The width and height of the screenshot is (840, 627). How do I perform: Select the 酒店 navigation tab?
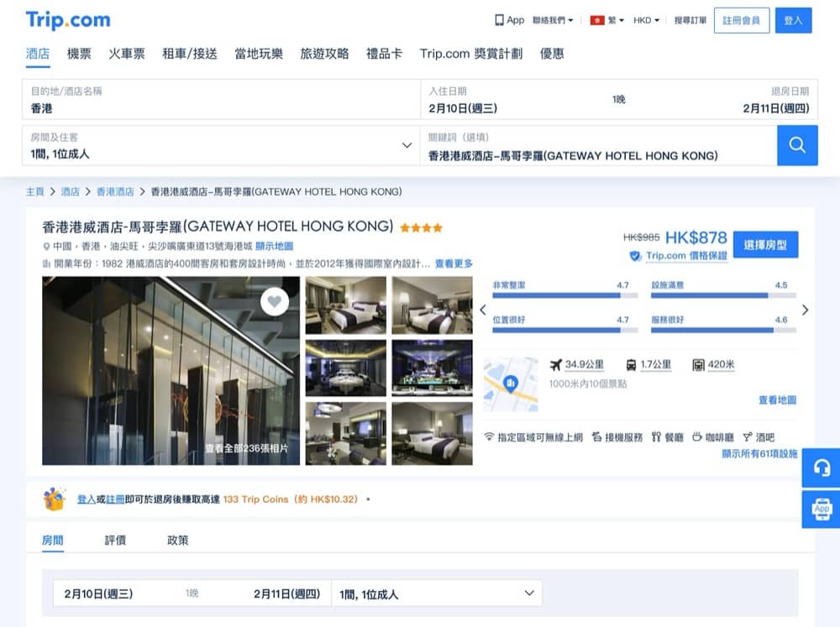point(38,54)
